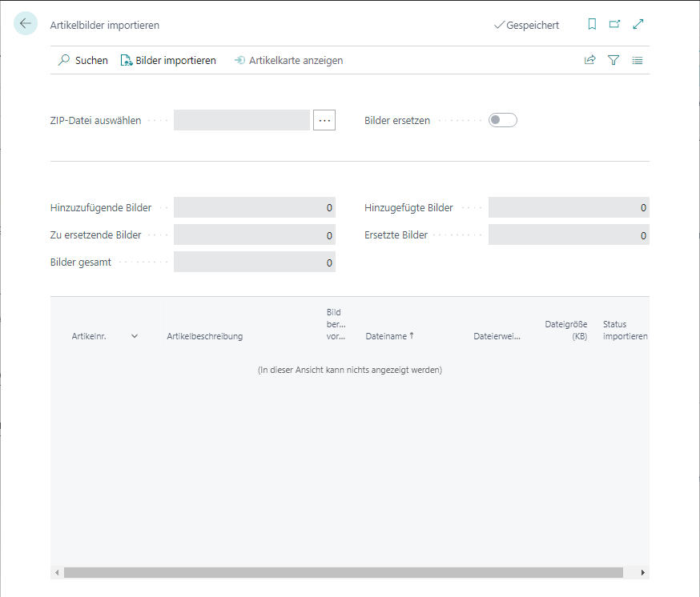Click the Hinzuzufügende Bilder value field
700x597 pixels.
[x=255, y=207]
